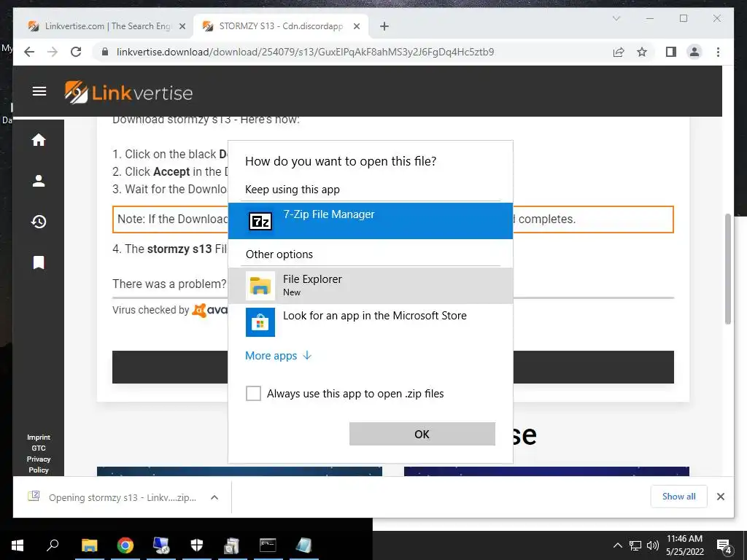Screen dimensions: 747x560
Task: Open the Linkvertise hamburger menu
Action: pyautogui.click(x=39, y=91)
